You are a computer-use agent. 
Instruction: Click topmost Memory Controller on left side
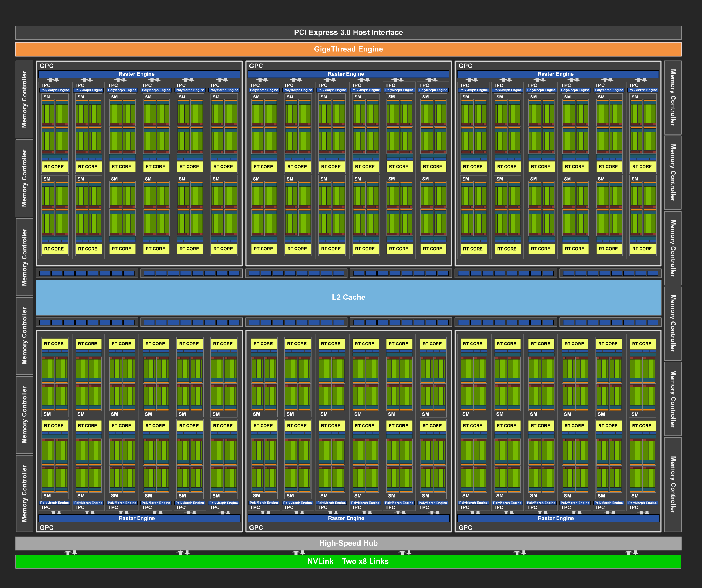click(24, 99)
